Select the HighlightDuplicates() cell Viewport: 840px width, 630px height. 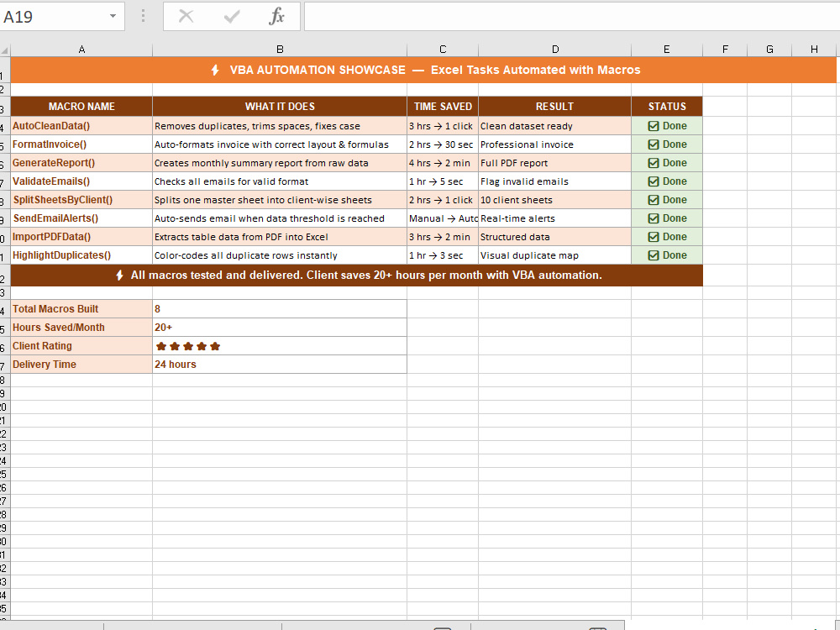[81, 255]
